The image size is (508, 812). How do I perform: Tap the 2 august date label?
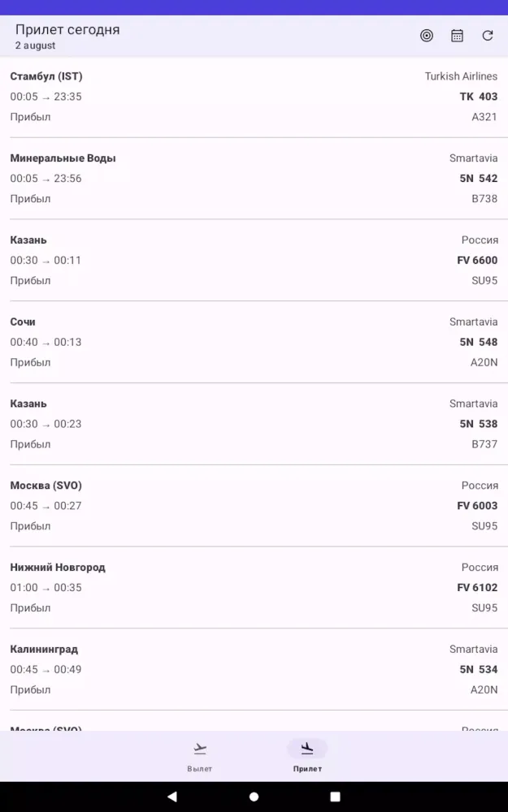click(35, 45)
